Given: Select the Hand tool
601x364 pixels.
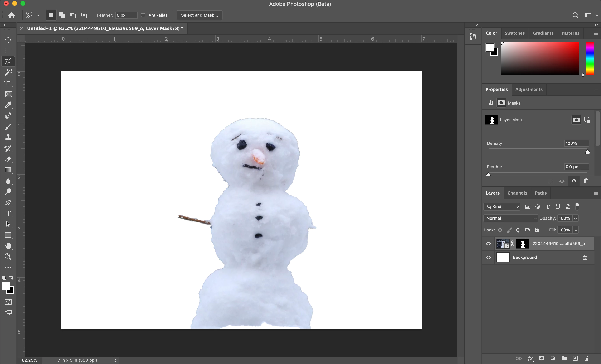Looking at the screenshot, I should coord(8,246).
